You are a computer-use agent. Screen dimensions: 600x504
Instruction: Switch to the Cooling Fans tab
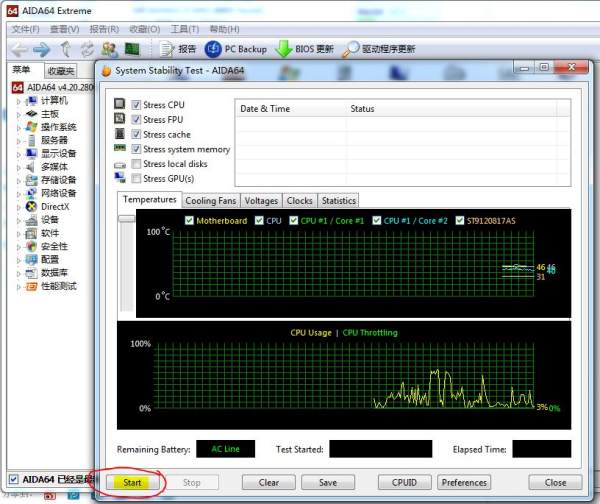click(211, 201)
